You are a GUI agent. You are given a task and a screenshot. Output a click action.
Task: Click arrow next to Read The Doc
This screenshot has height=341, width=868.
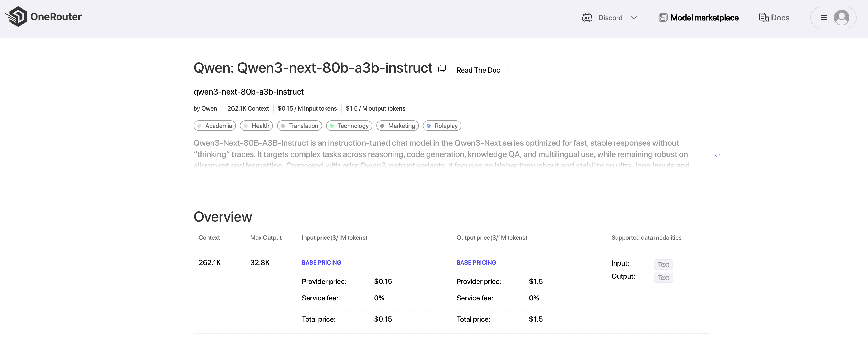click(509, 70)
